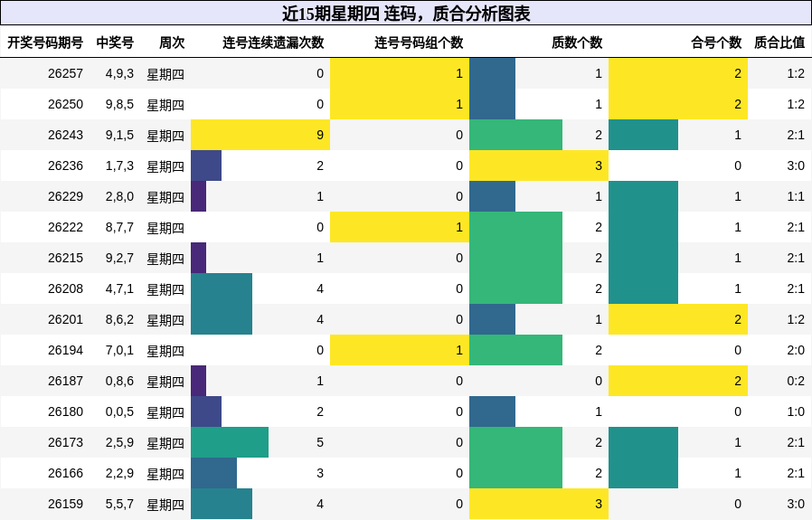Viewport: 812px width, 520px height.
Task: Click issue number 26187
Action: (65, 382)
